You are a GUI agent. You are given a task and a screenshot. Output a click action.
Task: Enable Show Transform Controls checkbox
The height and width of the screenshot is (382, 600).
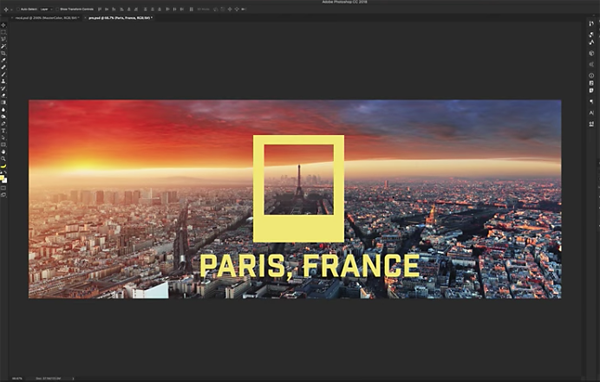tap(57, 9)
